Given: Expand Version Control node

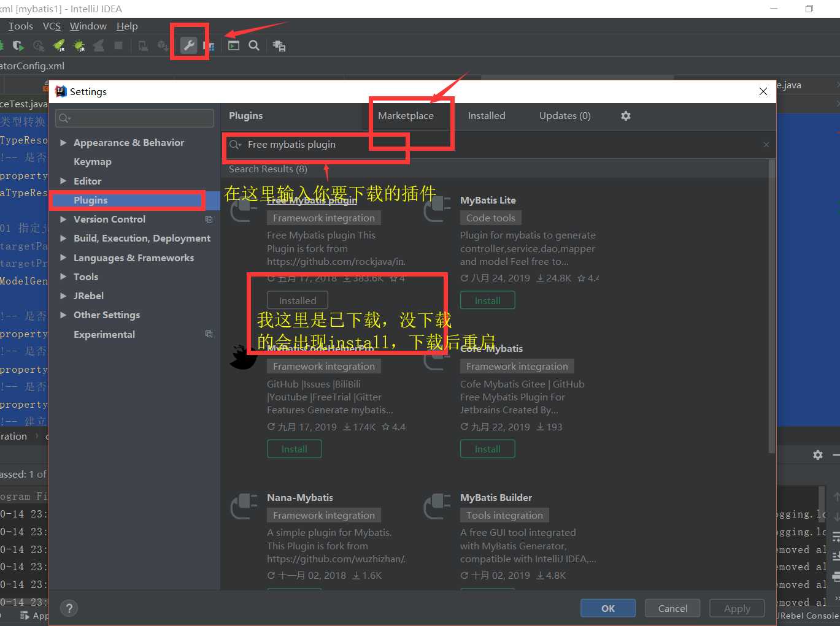Looking at the screenshot, I should tap(63, 219).
